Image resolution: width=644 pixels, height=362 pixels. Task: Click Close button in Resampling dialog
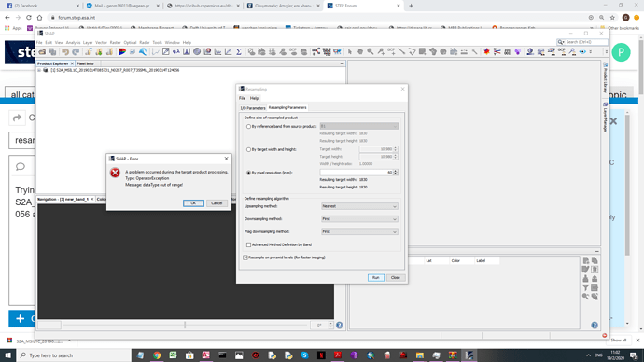coord(395,278)
